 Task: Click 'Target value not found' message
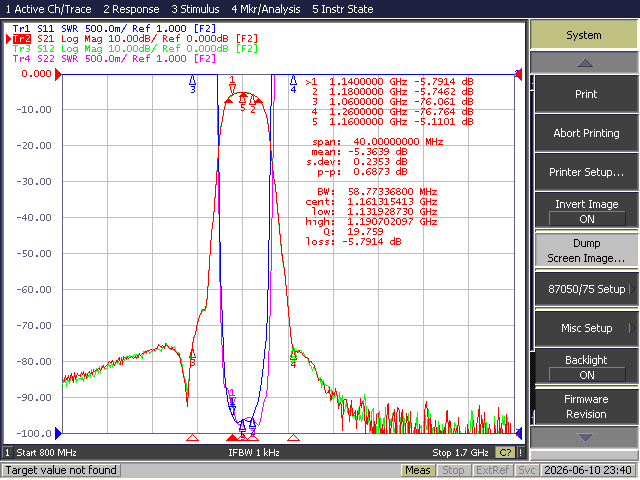pyautogui.click(x=61, y=470)
